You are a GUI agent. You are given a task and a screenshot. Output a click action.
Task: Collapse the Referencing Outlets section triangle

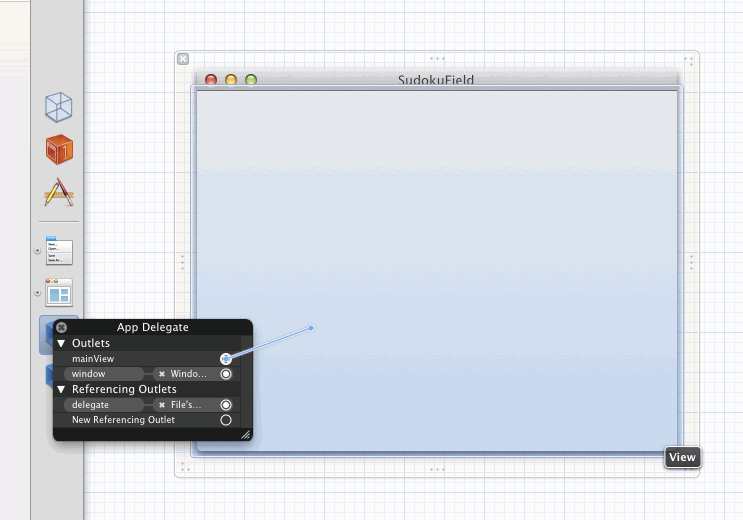[x=61, y=389]
